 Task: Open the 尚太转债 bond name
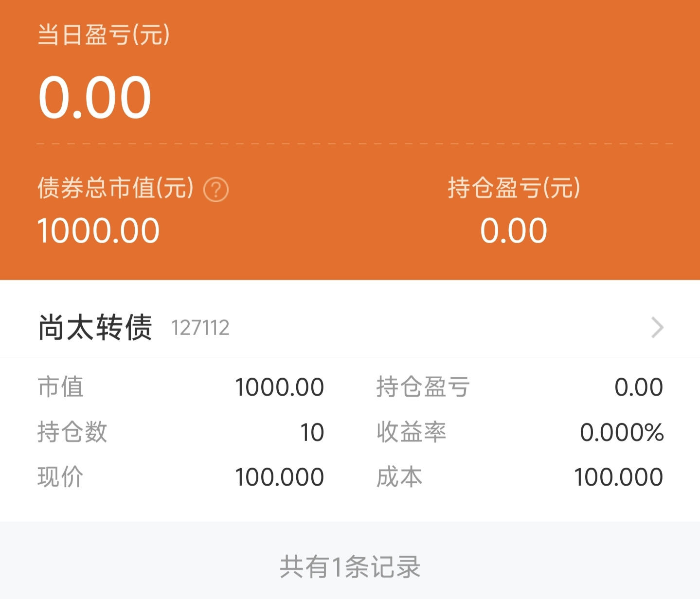(95, 327)
